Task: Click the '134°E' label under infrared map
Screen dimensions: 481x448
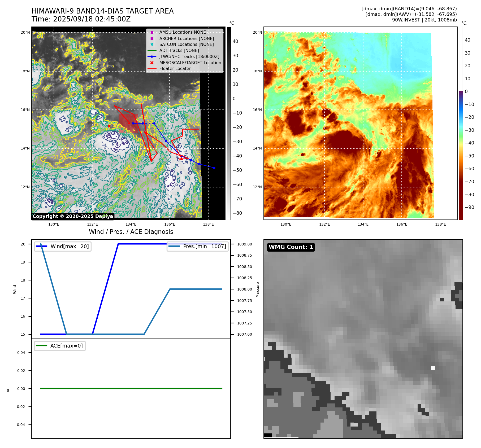Action: (131, 224)
